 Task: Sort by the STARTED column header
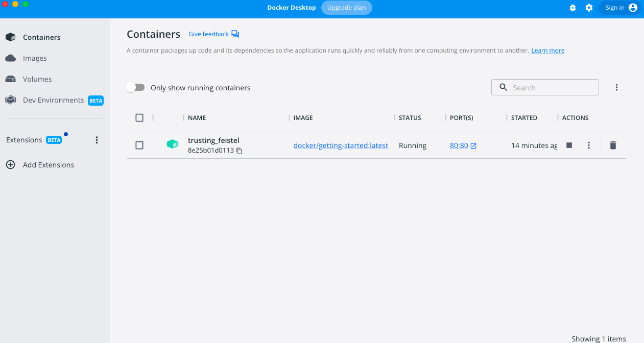(524, 118)
